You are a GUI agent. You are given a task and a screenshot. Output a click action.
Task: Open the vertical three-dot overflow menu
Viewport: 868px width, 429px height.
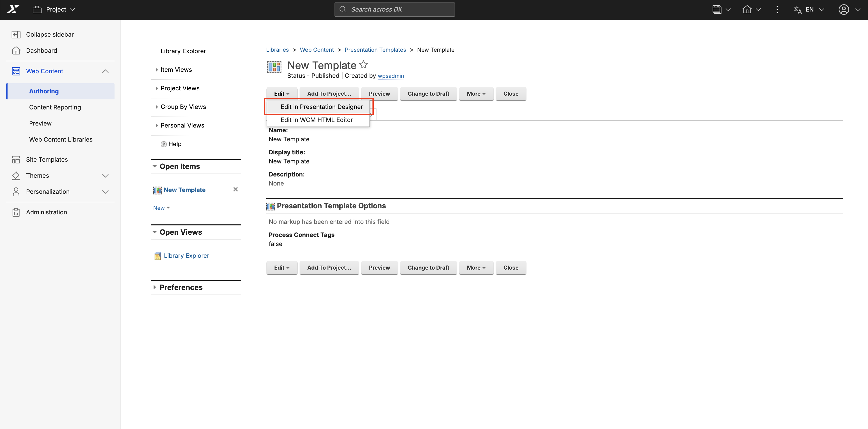pyautogui.click(x=777, y=10)
